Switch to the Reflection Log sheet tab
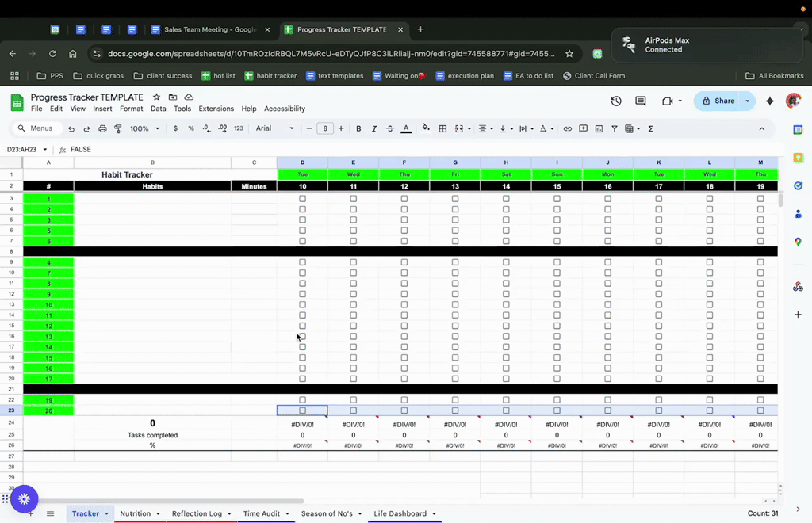The image size is (812, 523). (197, 513)
